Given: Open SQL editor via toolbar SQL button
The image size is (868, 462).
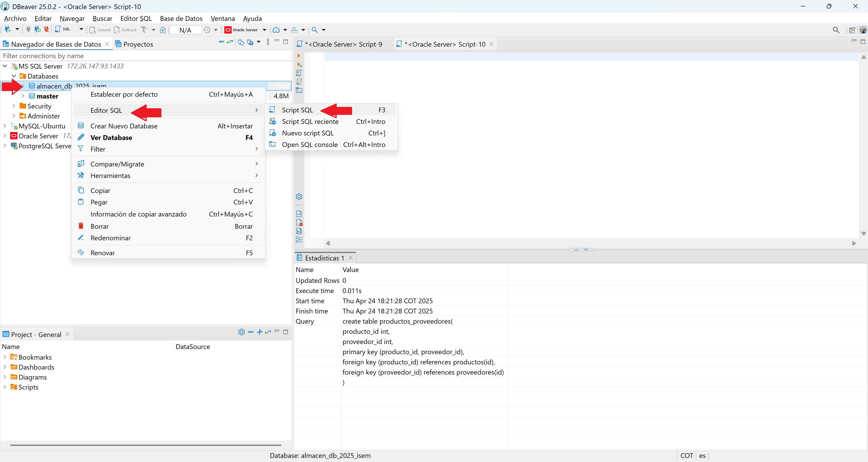Looking at the screenshot, I should (x=63, y=30).
